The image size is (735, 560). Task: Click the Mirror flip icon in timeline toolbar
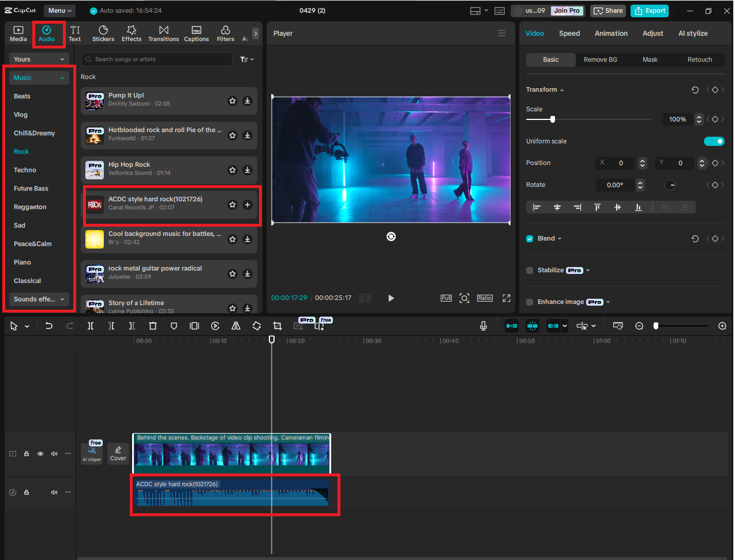(x=236, y=326)
